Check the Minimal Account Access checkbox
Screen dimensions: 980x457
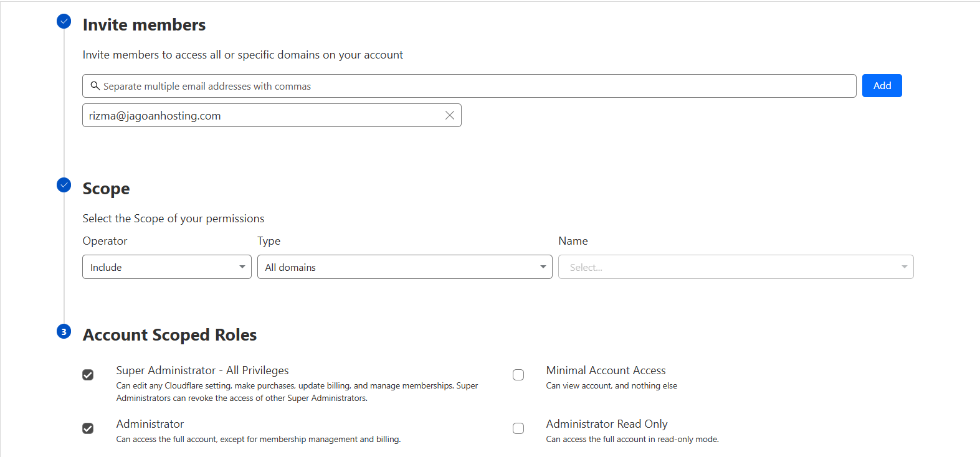tap(518, 375)
